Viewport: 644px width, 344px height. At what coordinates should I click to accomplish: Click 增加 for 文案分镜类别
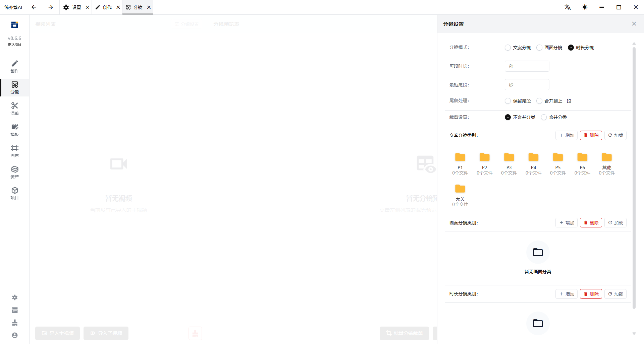click(x=567, y=135)
